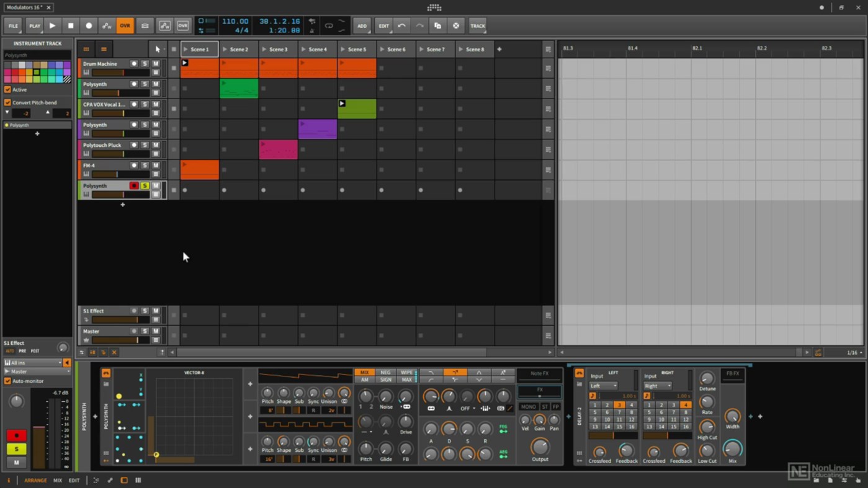This screenshot has height=488, width=868.
Task: Click the device power icon on Polysynth
Action: [x=106, y=373]
